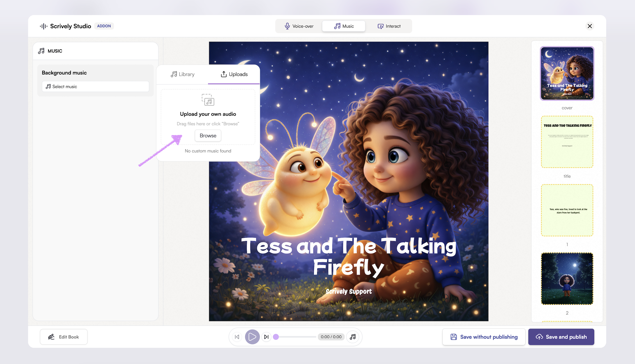Screen dimensions: 635x364
Task: Skip to next page in player
Action: [x=266, y=337]
